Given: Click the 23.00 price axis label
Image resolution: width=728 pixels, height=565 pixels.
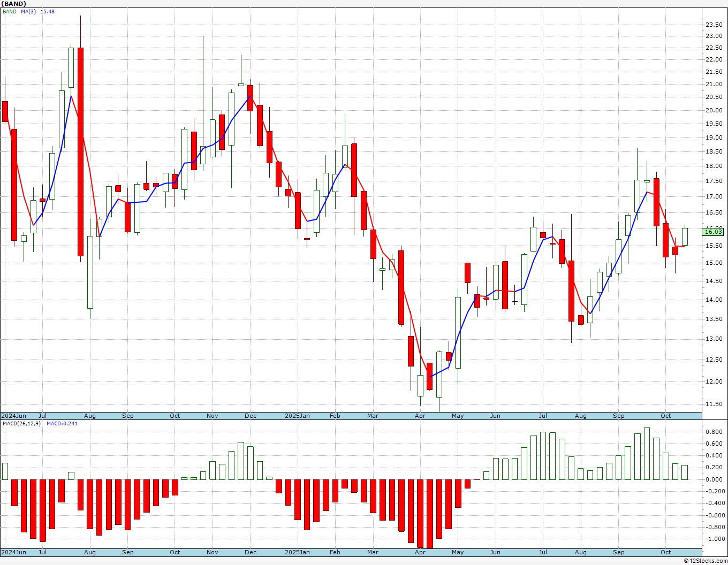Looking at the screenshot, I should (714, 36).
